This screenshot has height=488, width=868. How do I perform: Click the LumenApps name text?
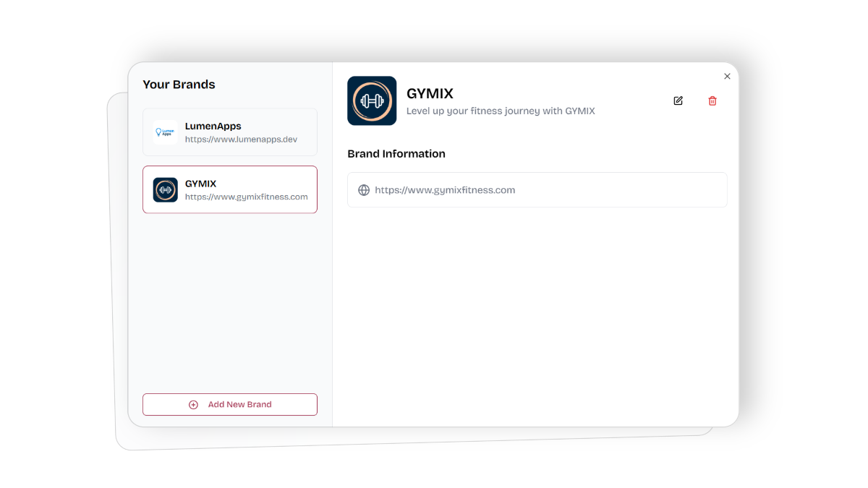coord(213,126)
